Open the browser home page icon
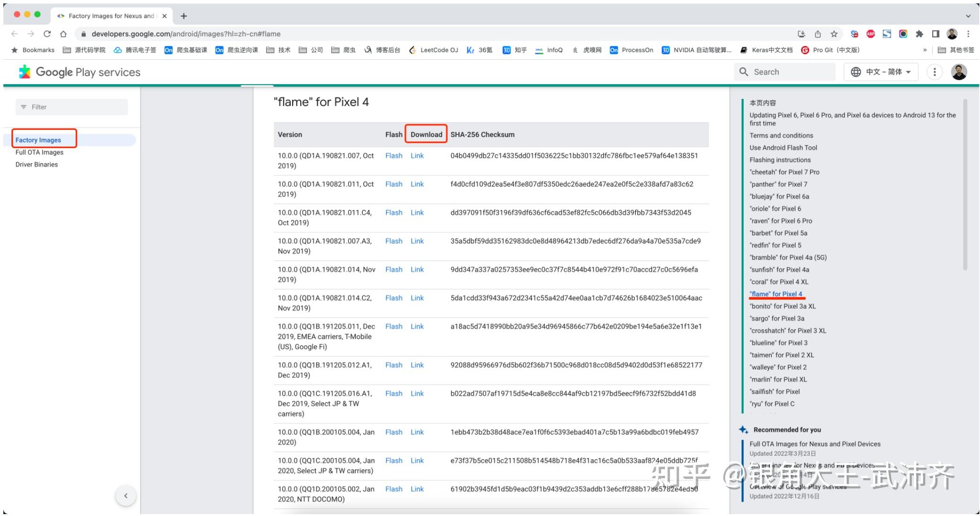 63,34
